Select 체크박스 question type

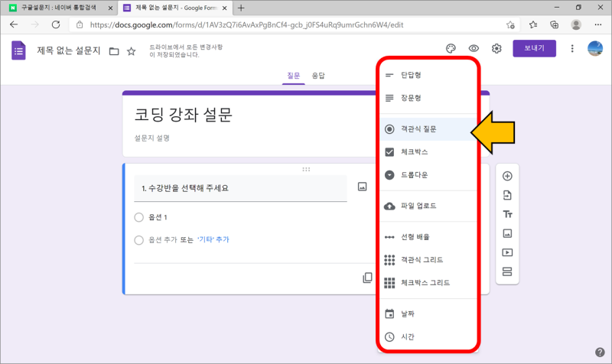(428, 151)
